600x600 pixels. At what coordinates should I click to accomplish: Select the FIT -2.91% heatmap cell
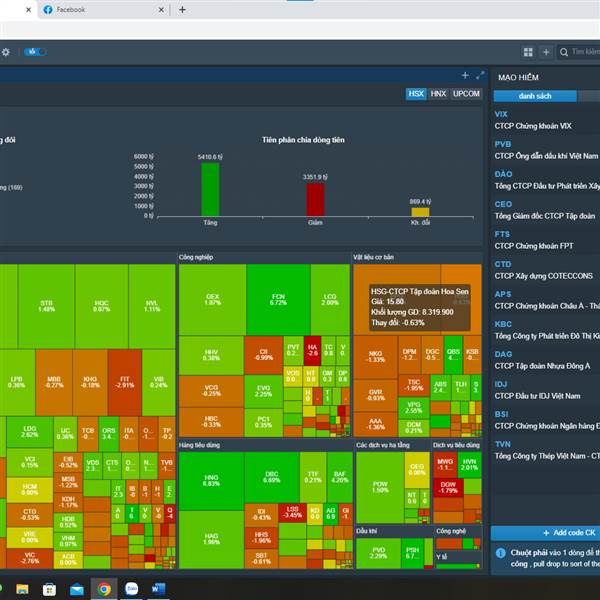click(125, 383)
